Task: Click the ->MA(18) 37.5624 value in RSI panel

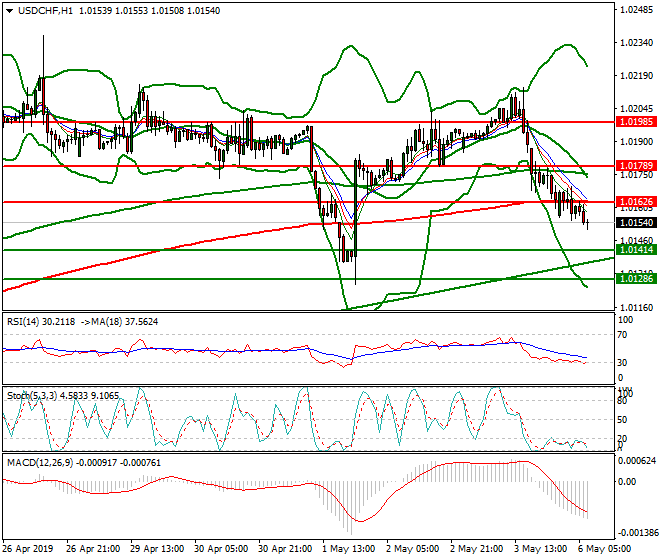Action: click(x=119, y=322)
